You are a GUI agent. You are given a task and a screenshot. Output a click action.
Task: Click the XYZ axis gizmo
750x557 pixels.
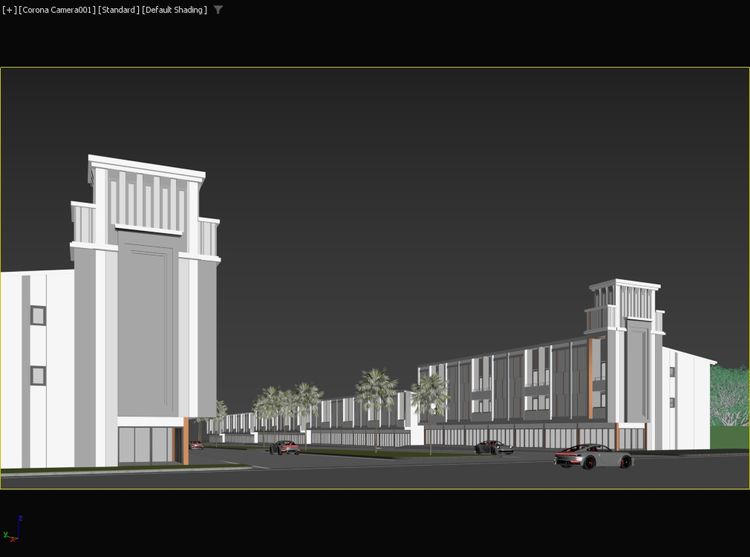[x=15, y=527]
